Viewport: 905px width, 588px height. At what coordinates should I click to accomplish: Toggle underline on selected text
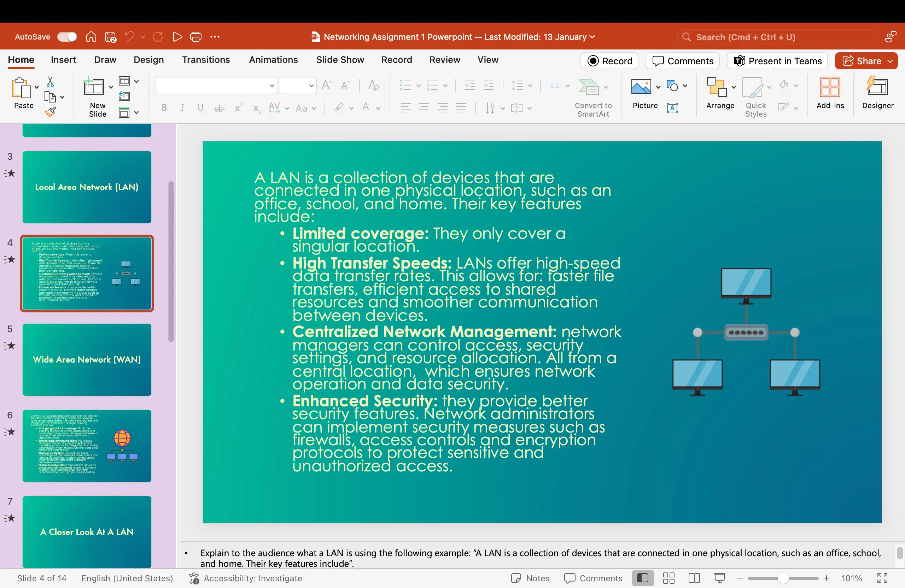point(200,108)
